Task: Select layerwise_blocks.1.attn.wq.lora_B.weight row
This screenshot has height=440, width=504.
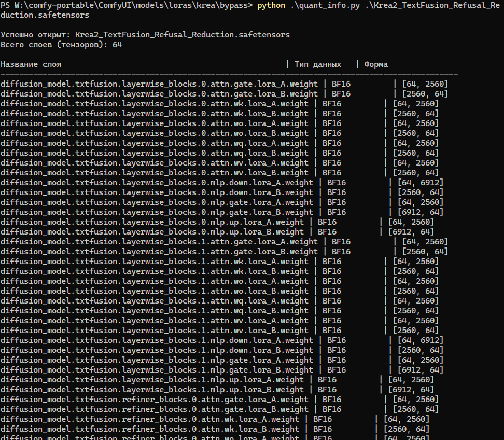Action: [x=219, y=311]
